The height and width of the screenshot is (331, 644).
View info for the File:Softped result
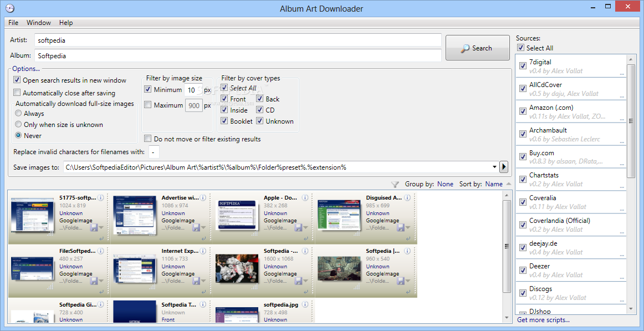coord(101,251)
